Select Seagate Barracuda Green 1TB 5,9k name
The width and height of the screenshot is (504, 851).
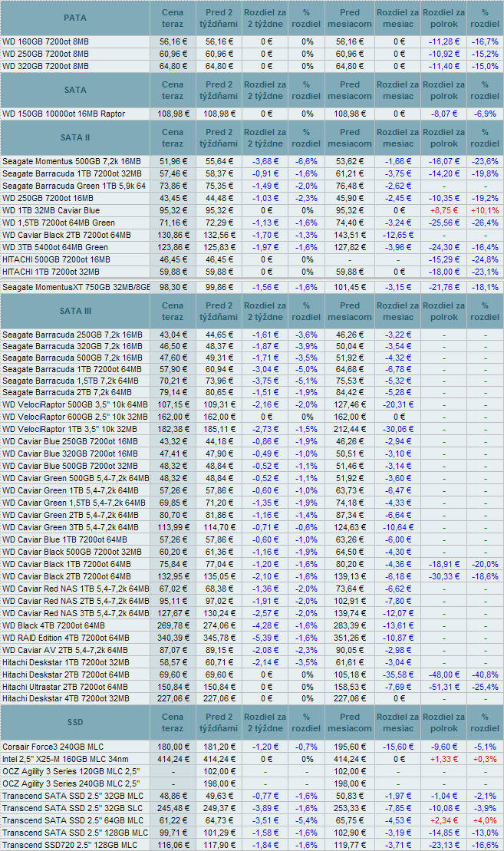pos(74,186)
